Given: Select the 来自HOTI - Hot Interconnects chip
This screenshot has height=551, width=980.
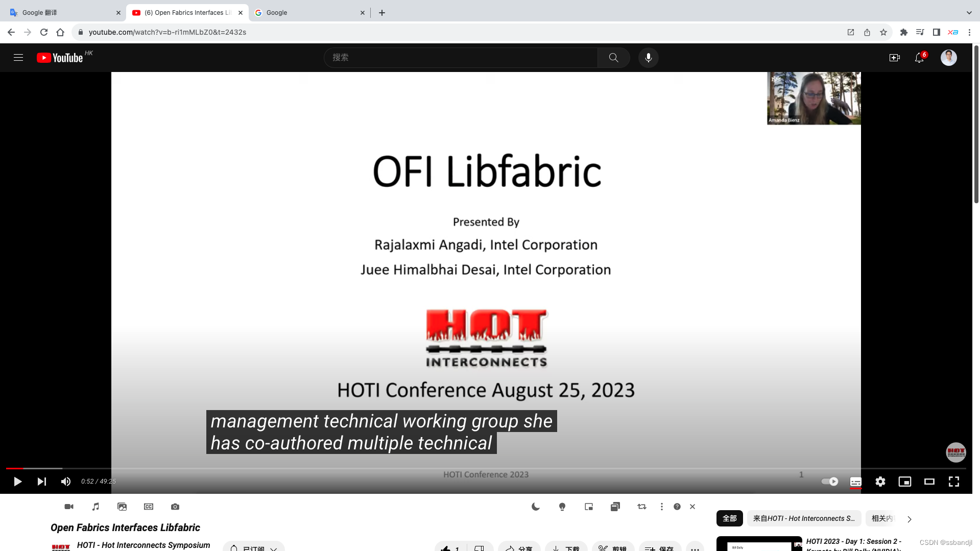Looking at the screenshot, I should pos(804,518).
